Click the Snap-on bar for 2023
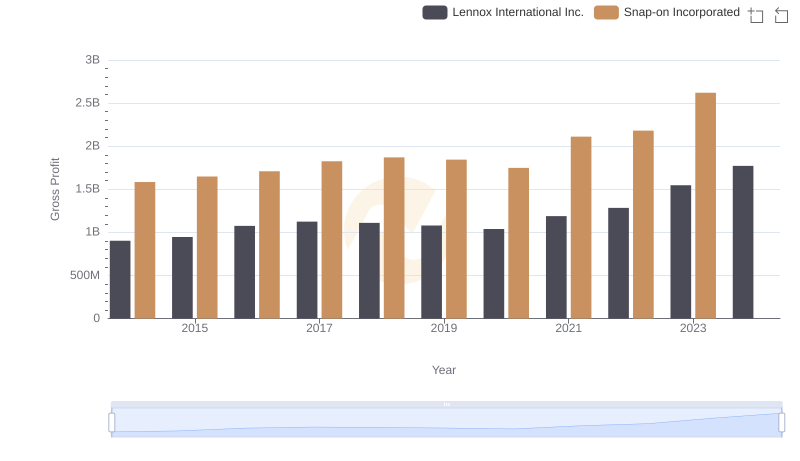The height and width of the screenshot is (461, 800). click(705, 206)
